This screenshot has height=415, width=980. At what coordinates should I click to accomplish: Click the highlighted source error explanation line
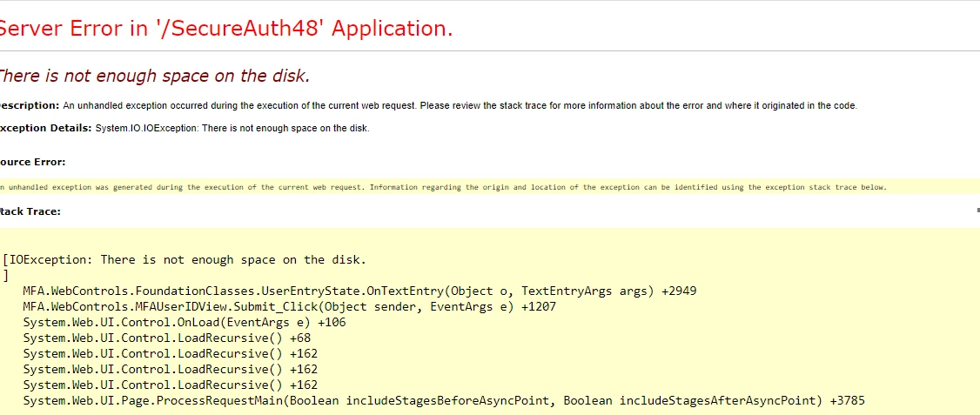[x=443, y=187]
